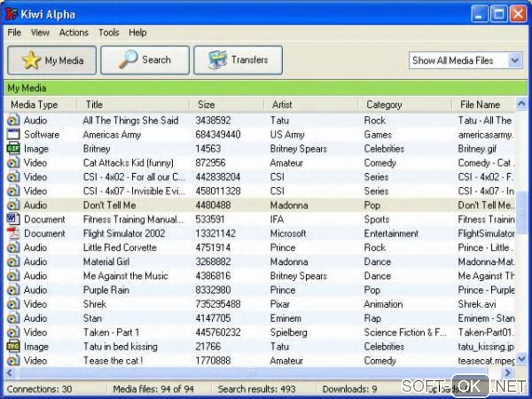Click the GIF image icon for Britney
532x399 pixels.
coord(13,149)
